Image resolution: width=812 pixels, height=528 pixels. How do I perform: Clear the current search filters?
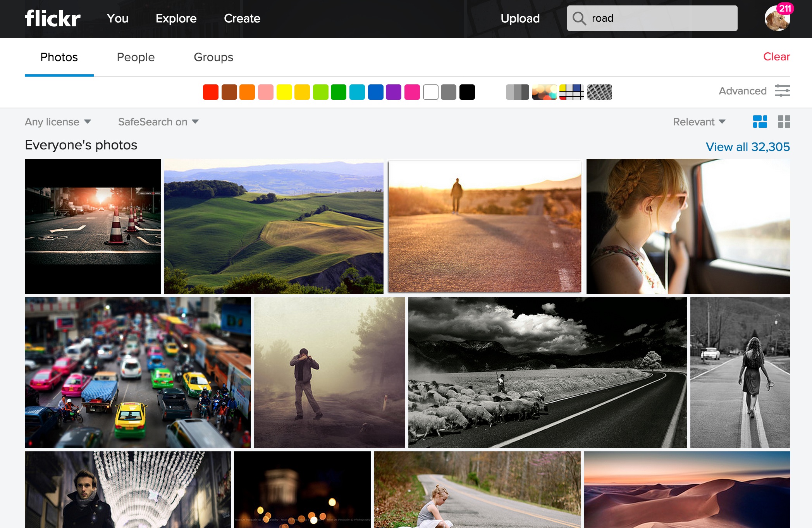[776, 57]
